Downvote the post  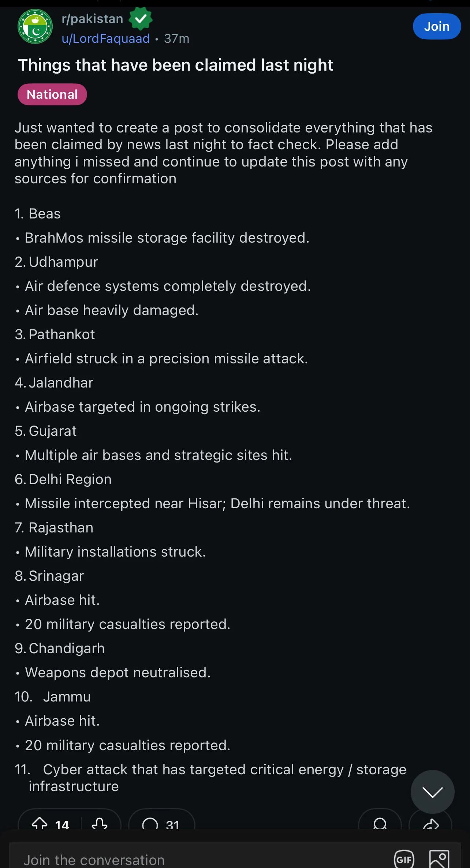tap(99, 824)
